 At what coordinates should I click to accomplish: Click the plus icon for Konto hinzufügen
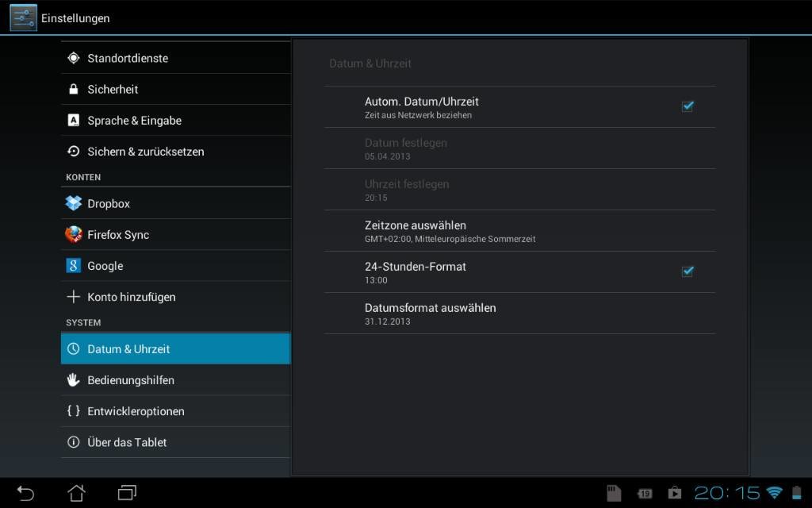[x=74, y=297]
